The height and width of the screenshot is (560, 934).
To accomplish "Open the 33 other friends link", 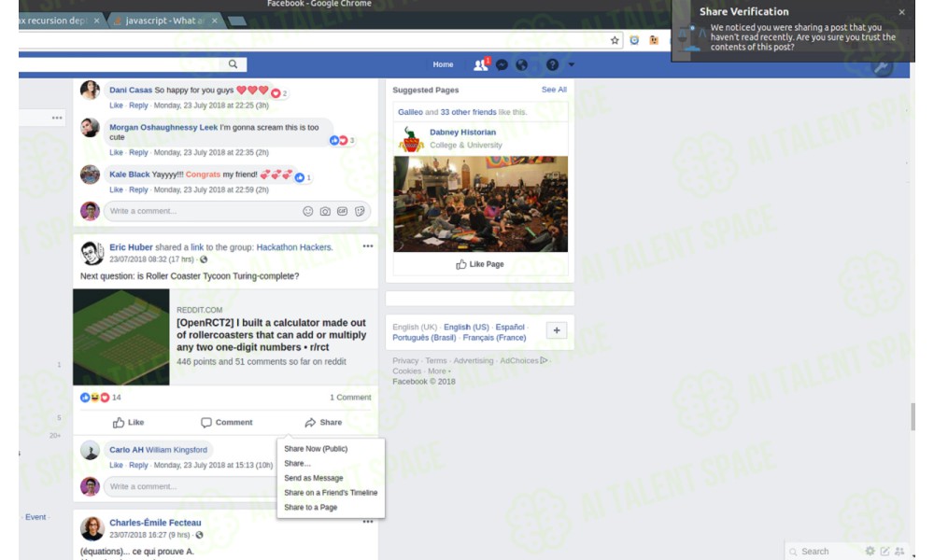I will tap(468, 112).
